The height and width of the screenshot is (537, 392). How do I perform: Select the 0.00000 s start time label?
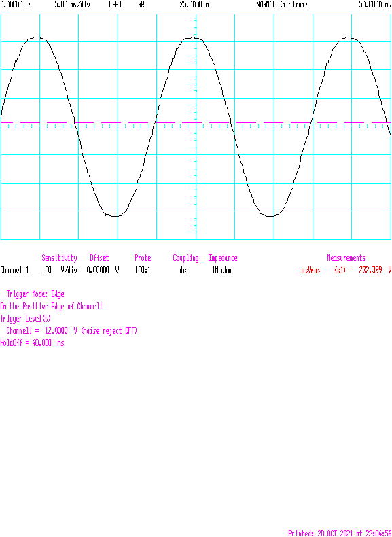click(16, 5)
